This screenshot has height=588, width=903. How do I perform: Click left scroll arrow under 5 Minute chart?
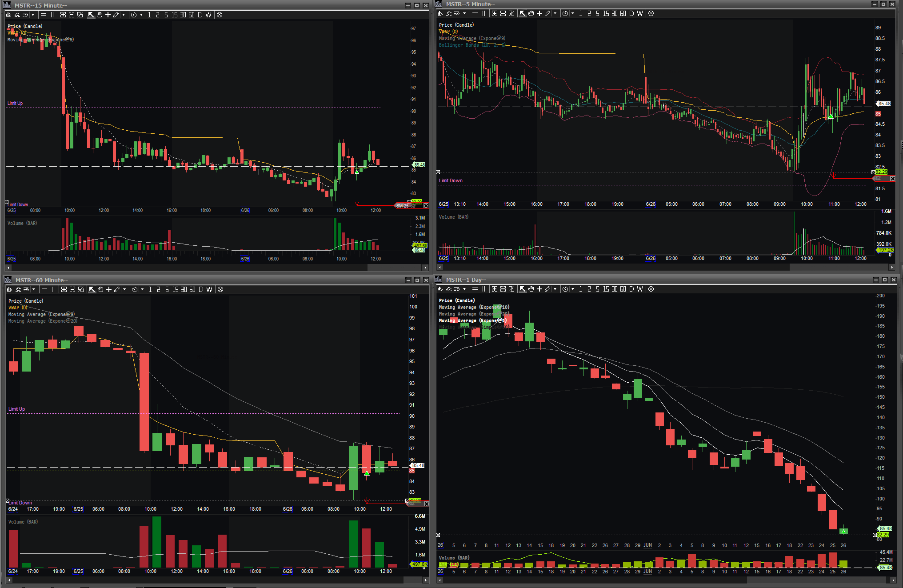click(440, 267)
